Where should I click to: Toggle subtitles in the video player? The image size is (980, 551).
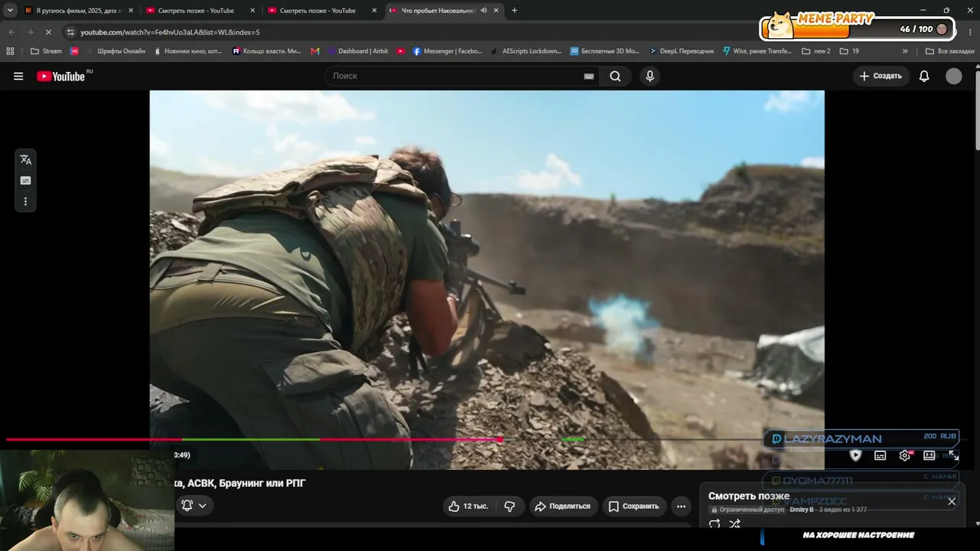coord(880,455)
